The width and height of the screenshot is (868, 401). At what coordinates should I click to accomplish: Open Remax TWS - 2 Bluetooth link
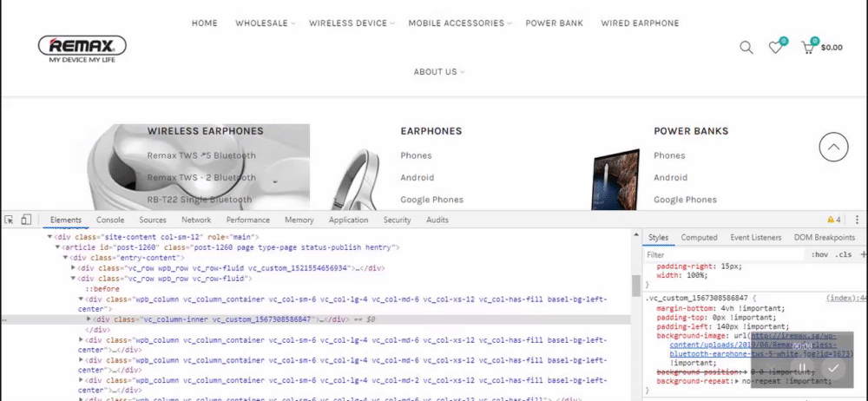coord(201,178)
